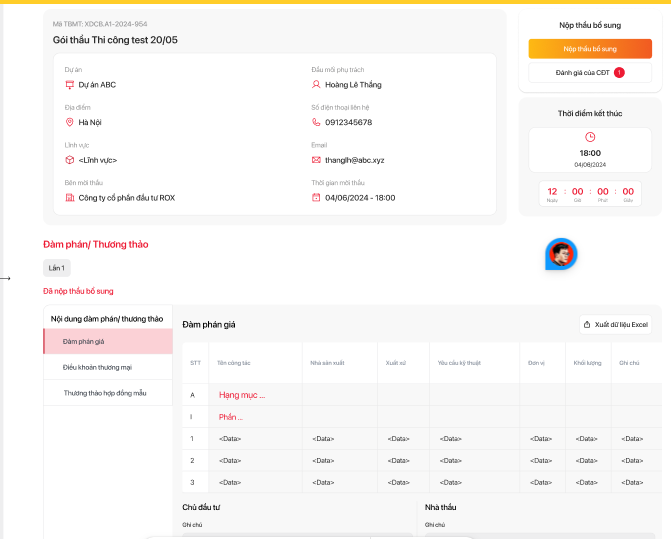
Task: Click the Tên công tác column header
Action: (x=235, y=362)
